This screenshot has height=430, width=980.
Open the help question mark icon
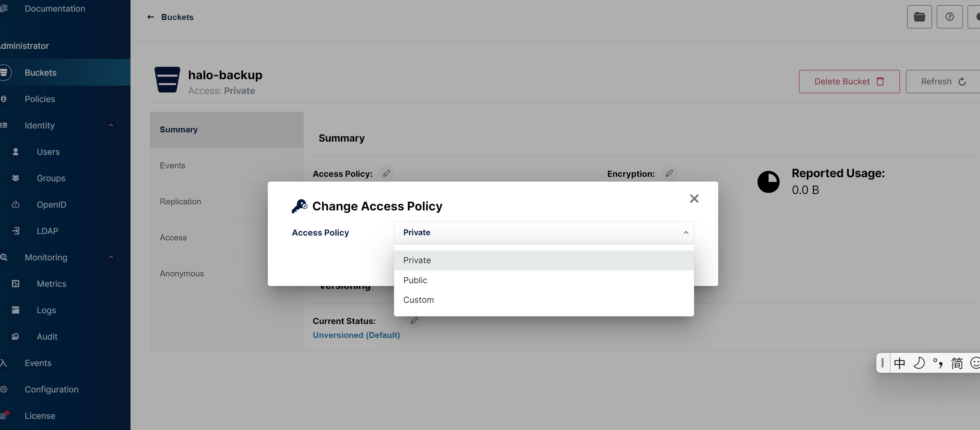point(950,17)
